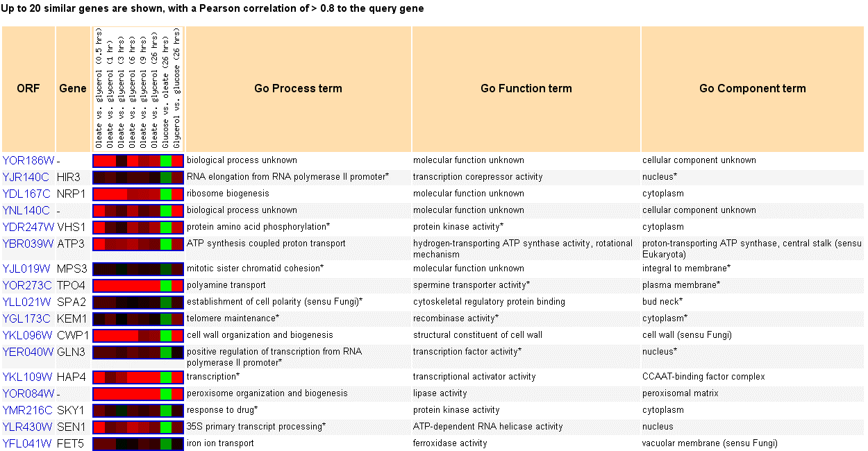The height and width of the screenshot is (451, 868).
Task: Click the expression heatmap for FET5
Action: (137, 443)
